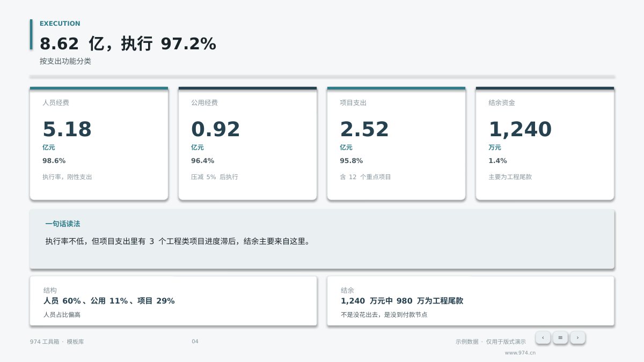Click the 项目支出 card label
The width and height of the screenshot is (644, 362).
click(x=353, y=102)
